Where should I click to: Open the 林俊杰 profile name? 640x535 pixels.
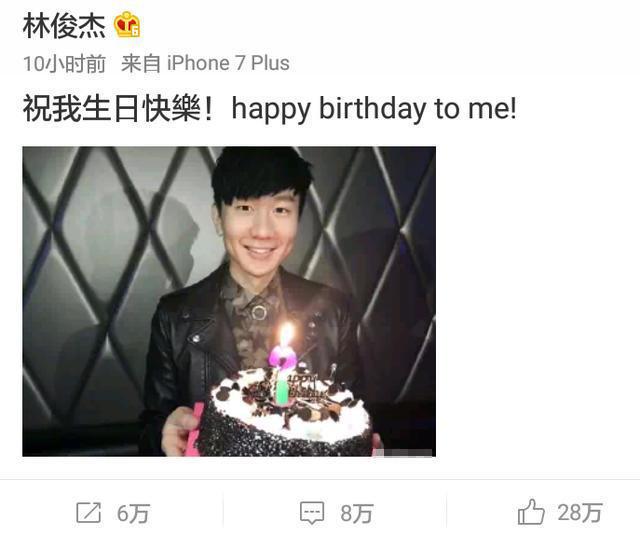(x=64, y=26)
